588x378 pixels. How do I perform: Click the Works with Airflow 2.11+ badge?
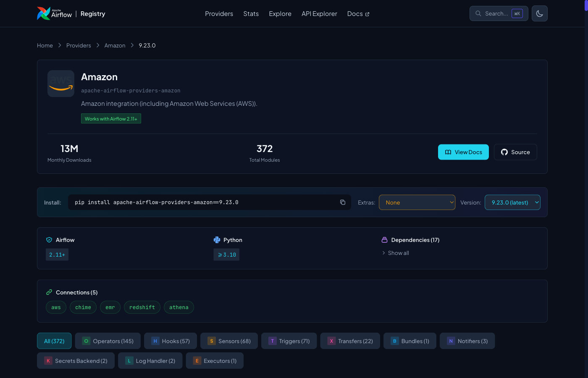[111, 118]
